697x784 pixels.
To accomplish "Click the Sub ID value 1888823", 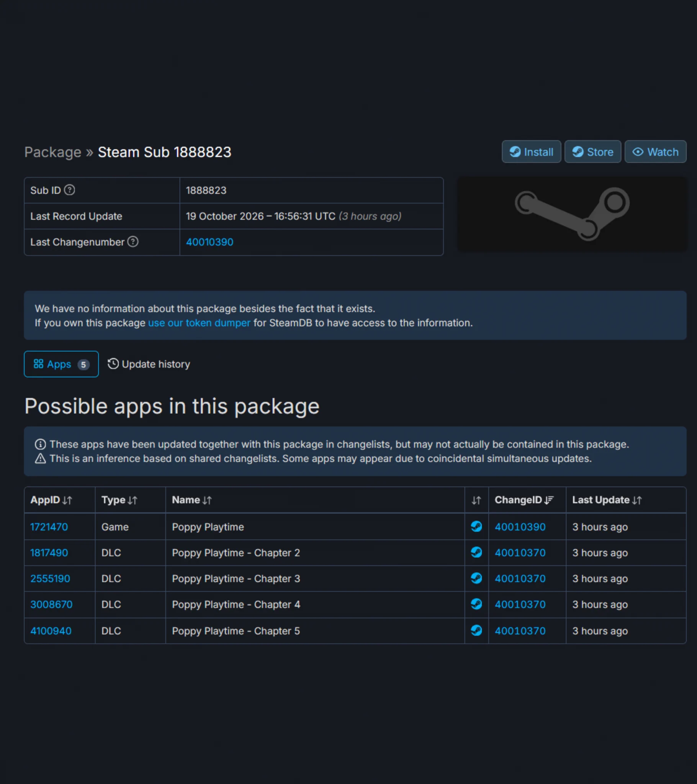I will click(x=206, y=190).
